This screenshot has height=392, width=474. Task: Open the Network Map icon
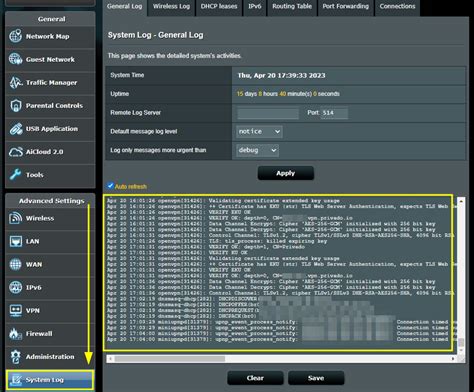(15, 36)
